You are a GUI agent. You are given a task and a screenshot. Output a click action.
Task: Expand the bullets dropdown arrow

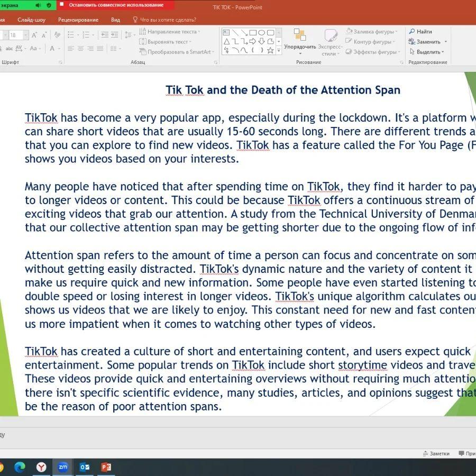[78, 35]
